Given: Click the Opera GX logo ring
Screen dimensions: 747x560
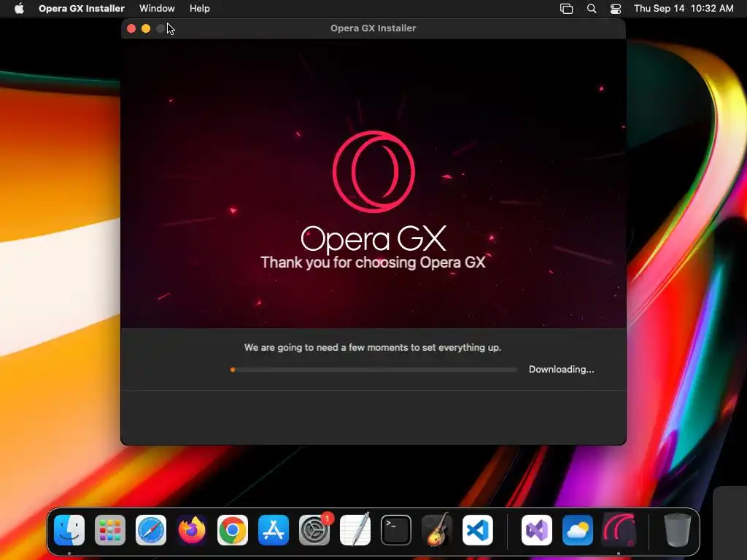Looking at the screenshot, I should [373, 171].
